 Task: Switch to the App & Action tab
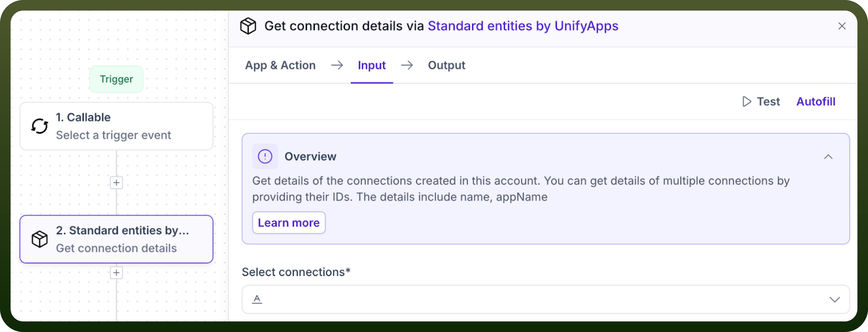280,65
